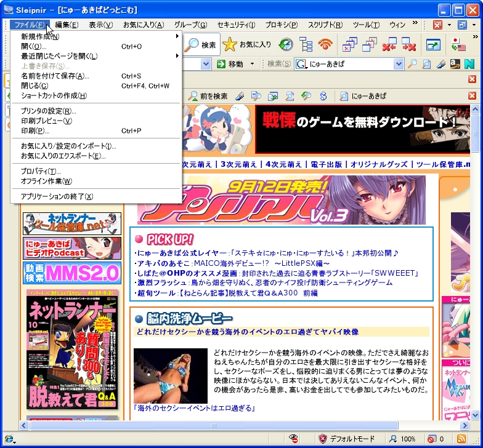Click the Japan/US flag translate icon
The height and width of the screenshot is (448, 483).
[458, 45]
